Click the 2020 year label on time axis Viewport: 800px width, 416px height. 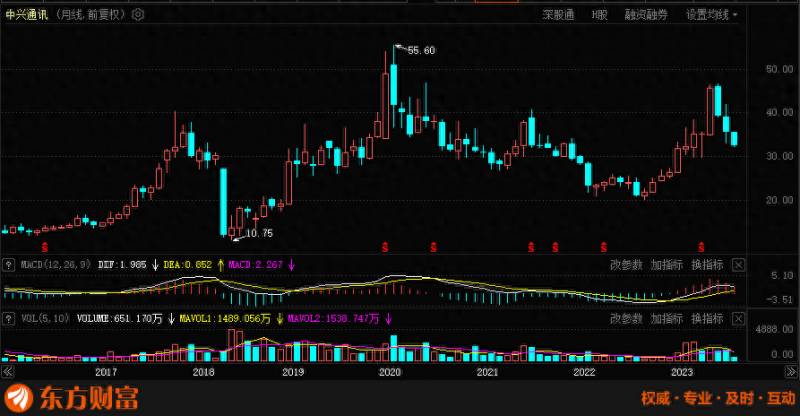click(x=390, y=372)
